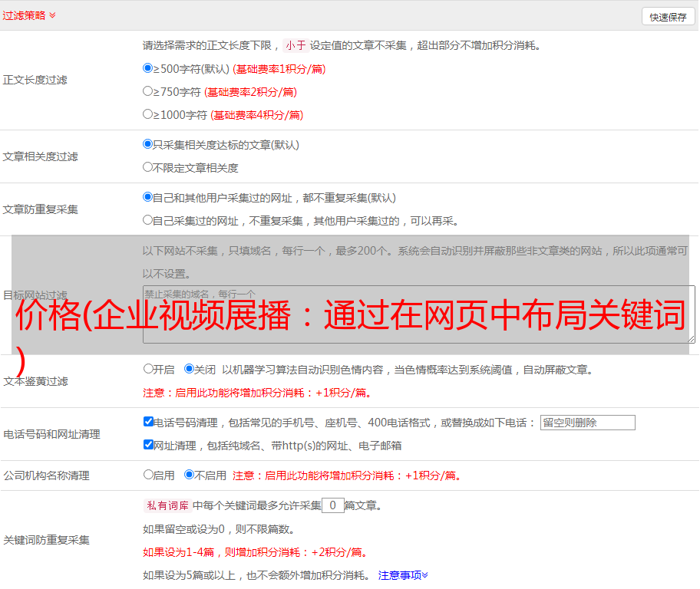Click the replacement phone number field
The image size is (700, 589).
tap(587, 423)
